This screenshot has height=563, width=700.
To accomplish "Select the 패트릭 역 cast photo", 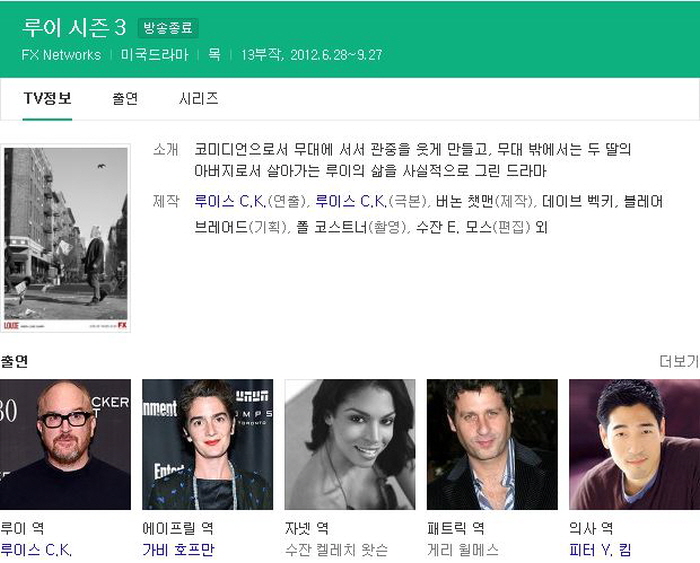I will (492, 444).
